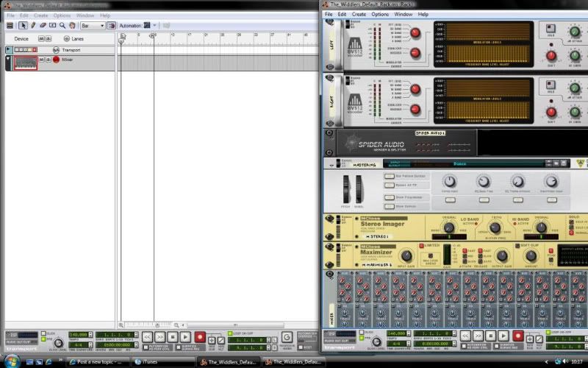Open Create menu in sequencer window
Image resolution: width=588 pixels, height=368 pixels.
41,15
